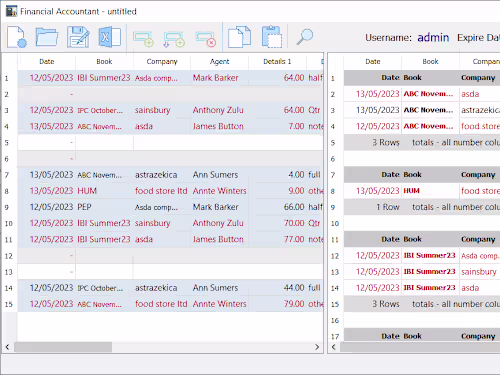
Task: Click the Book column header in right grid
Action: [430, 61]
